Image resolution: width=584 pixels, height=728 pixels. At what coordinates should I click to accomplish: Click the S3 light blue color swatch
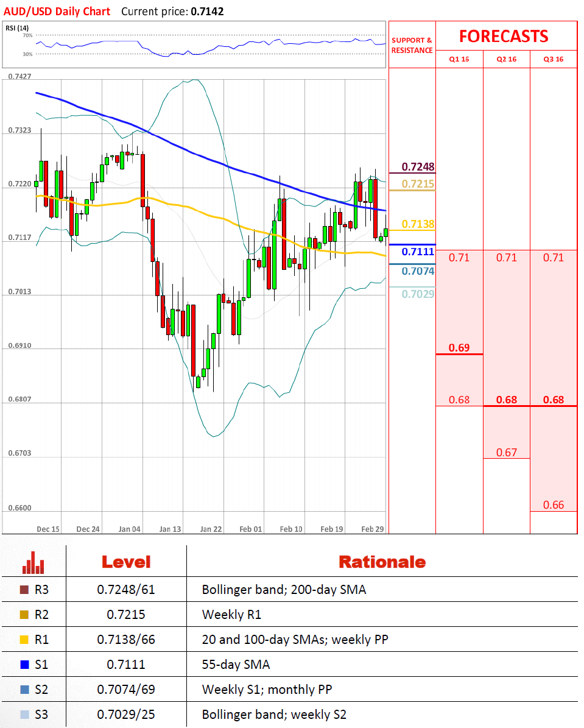(x=24, y=715)
